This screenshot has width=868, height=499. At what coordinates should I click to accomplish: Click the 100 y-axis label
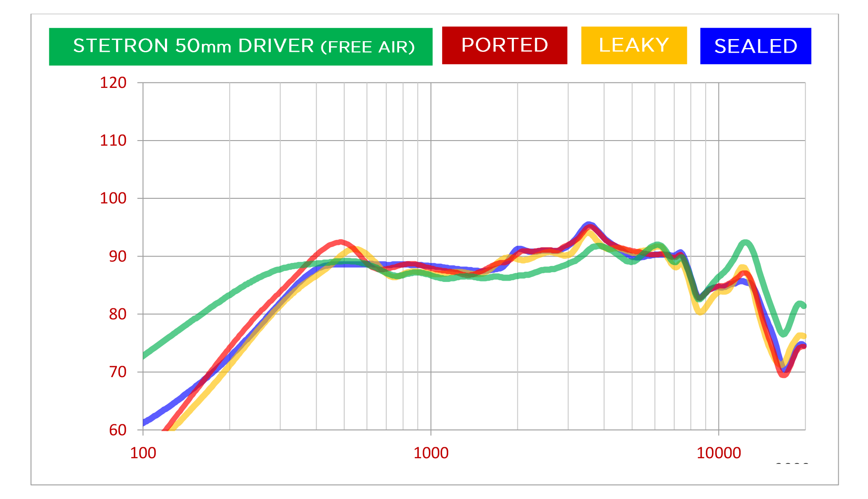(x=113, y=198)
